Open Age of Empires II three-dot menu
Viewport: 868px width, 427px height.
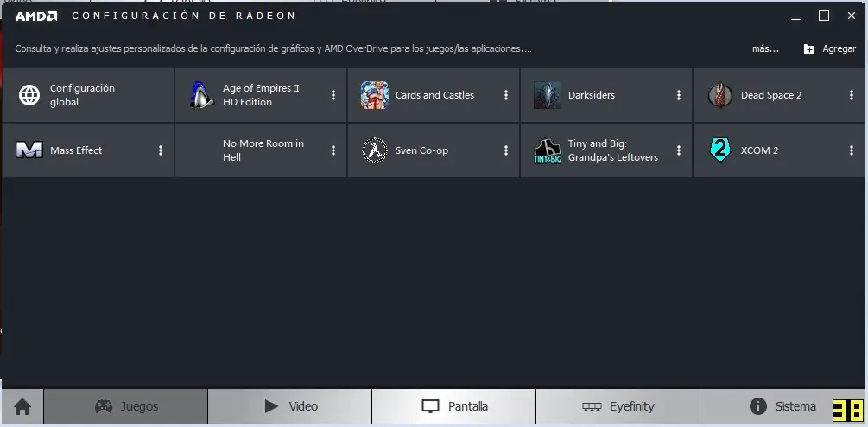(x=333, y=95)
